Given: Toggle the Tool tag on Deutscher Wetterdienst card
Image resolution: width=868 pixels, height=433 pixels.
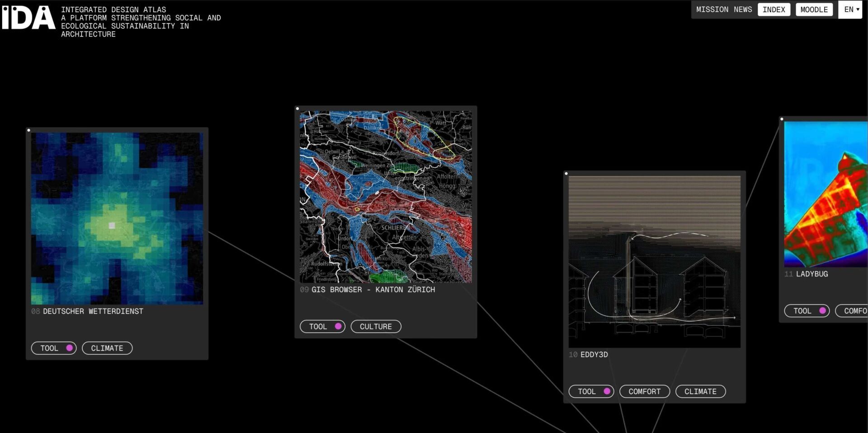Looking at the screenshot, I should pos(54,348).
